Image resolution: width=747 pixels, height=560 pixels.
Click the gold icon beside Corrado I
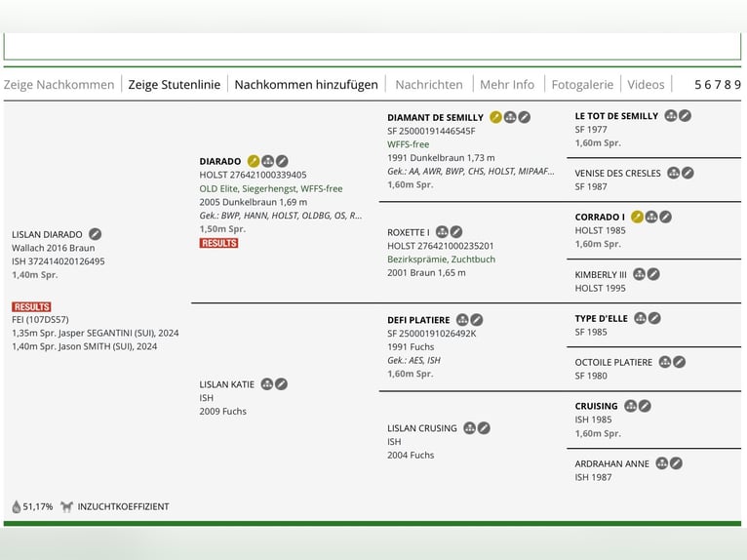[x=637, y=217]
